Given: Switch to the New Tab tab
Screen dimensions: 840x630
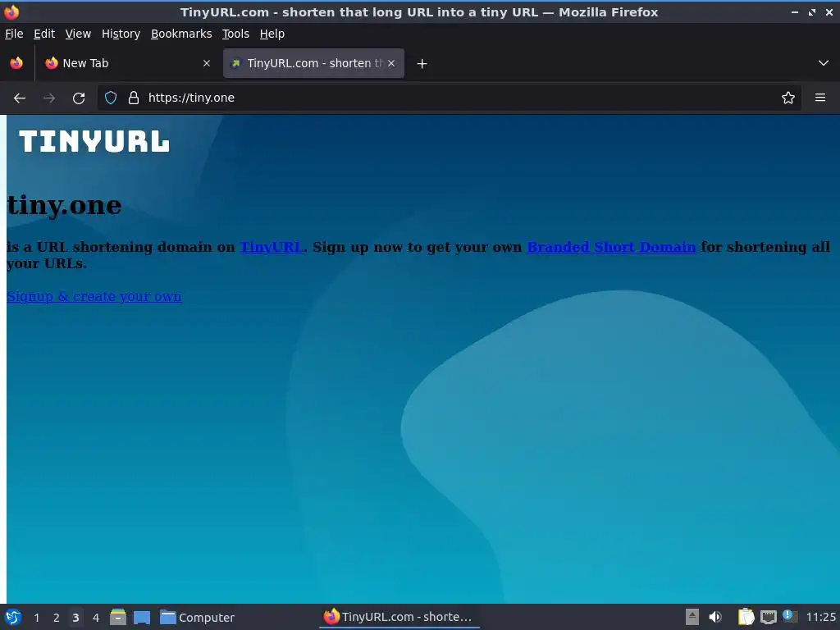Looking at the screenshot, I should click(x=129, y=63).
